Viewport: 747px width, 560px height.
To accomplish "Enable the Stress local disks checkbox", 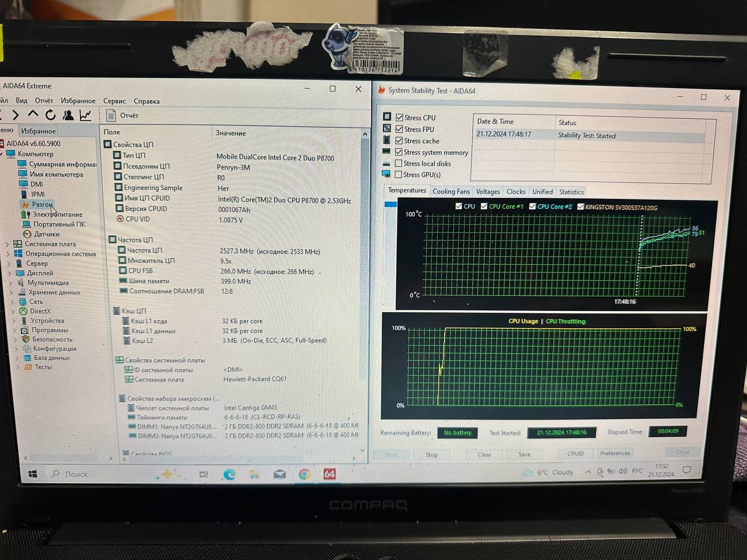I will coord(399,163).
